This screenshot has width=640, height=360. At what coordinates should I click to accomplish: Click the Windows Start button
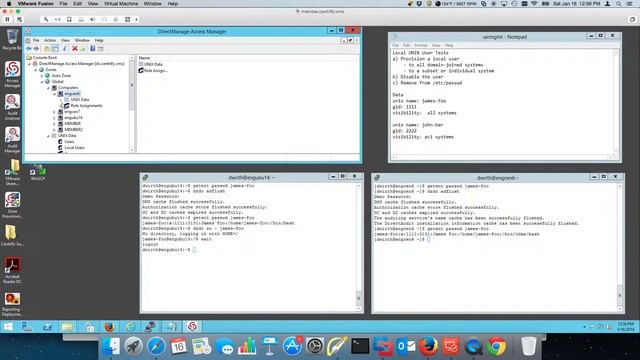pyautogui.click(x=8, y=327)
